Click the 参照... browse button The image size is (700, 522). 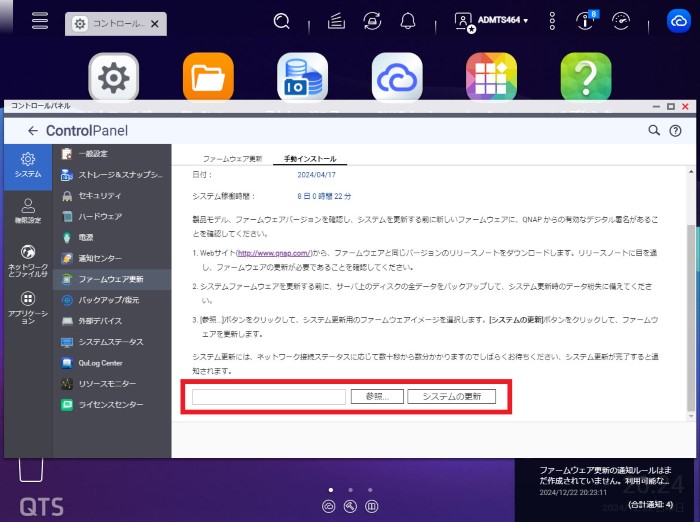point(377,397)
